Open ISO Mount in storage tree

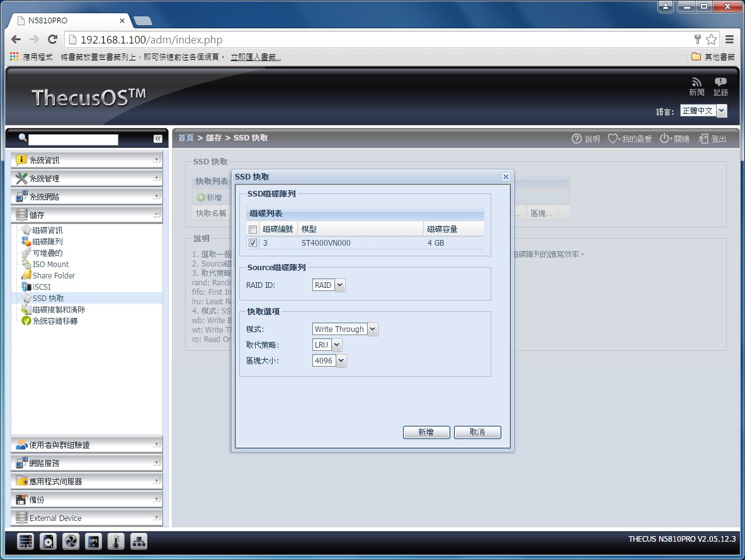pos(50,265)
